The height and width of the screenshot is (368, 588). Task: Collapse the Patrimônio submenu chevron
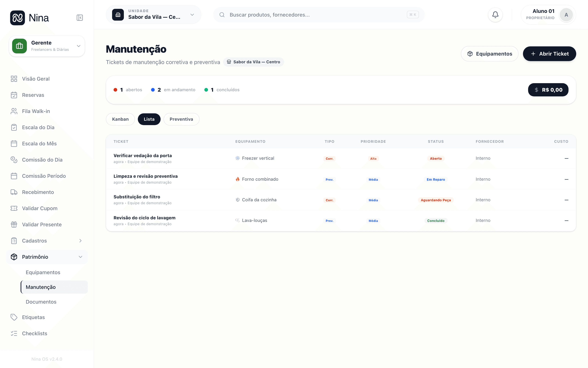click(x=80, y=257)
